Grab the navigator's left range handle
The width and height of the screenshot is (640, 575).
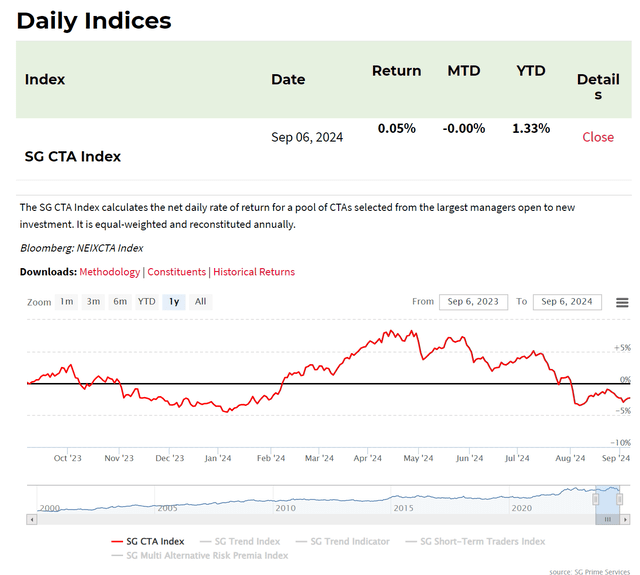coord(596,499)
